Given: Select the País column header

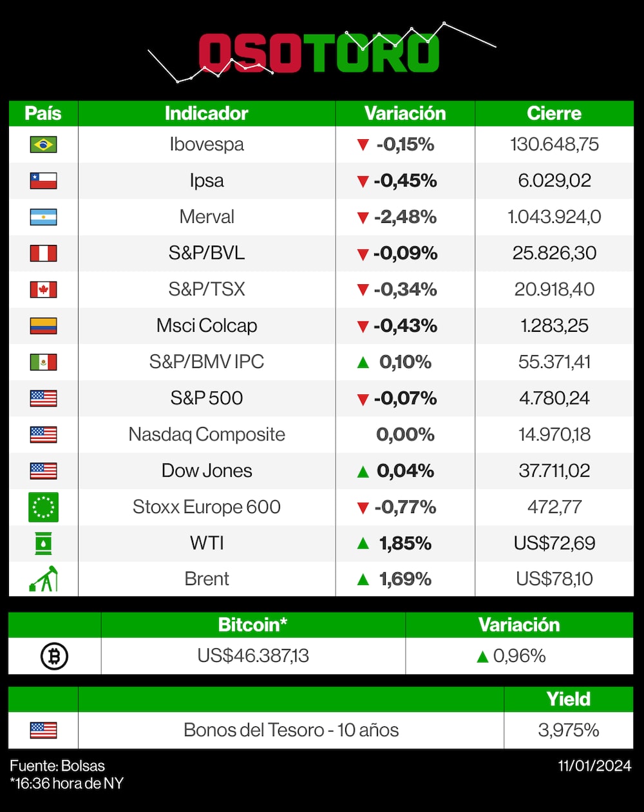Looking at the screenshot, I should pos(43,113).
